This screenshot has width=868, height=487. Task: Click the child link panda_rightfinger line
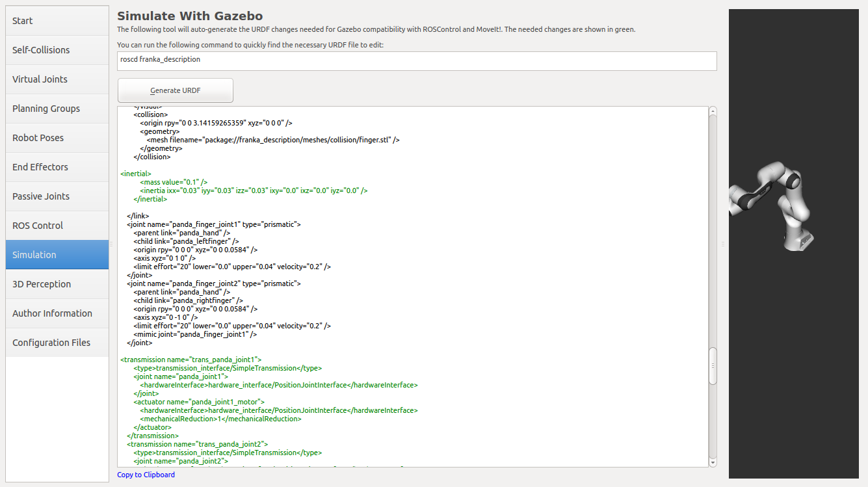click(x=188, y=300)
